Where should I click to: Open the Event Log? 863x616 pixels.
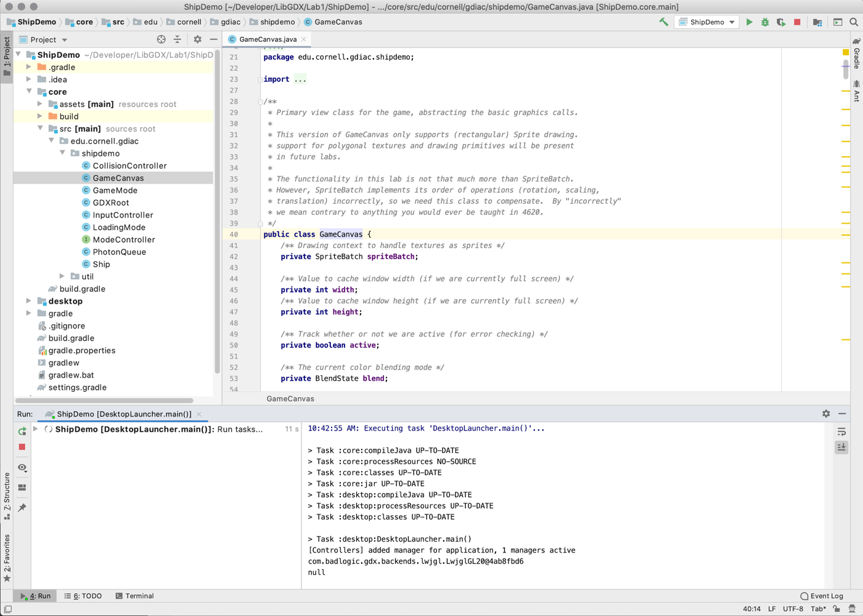(x=821, y=596)
